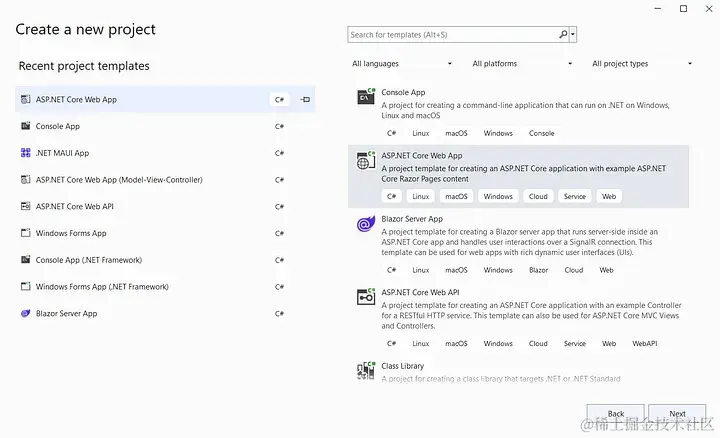
Task: Click the ASP.NET Core Web App (Model-View-Controller) icon
Action: point(26,180)
